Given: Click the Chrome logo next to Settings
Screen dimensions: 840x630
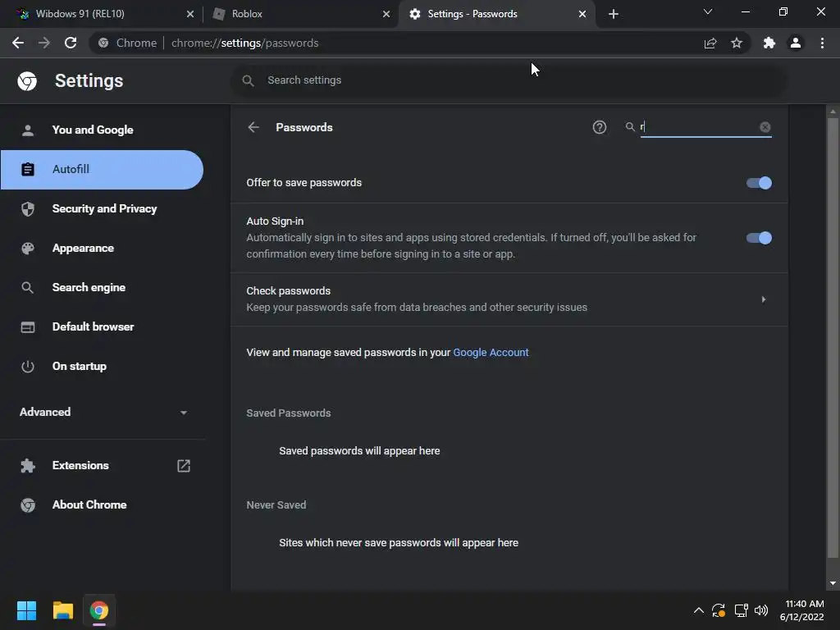Looking at the screenshot, I should point(27,81).
